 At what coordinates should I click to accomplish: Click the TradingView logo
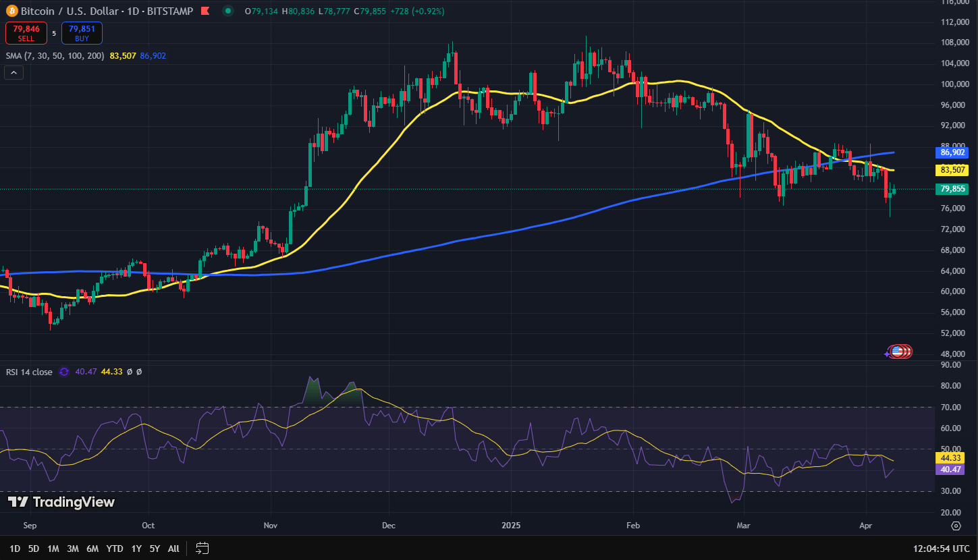(x=61, y=502)
